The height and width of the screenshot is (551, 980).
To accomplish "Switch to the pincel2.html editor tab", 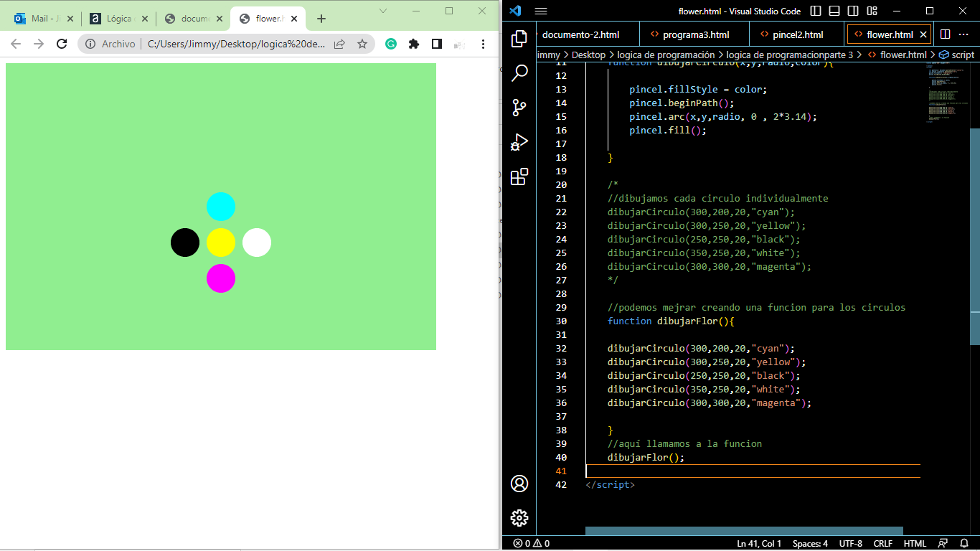I will [x=798, y=34].
